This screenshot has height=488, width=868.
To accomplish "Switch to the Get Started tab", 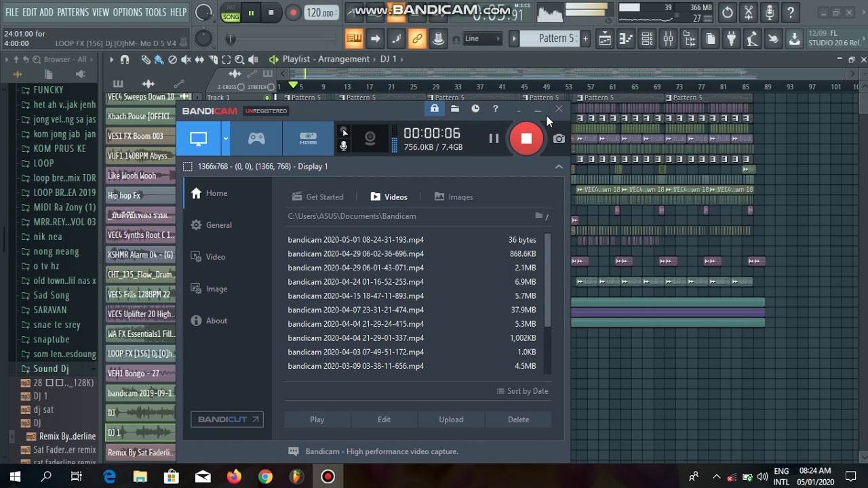I will 317,197.
